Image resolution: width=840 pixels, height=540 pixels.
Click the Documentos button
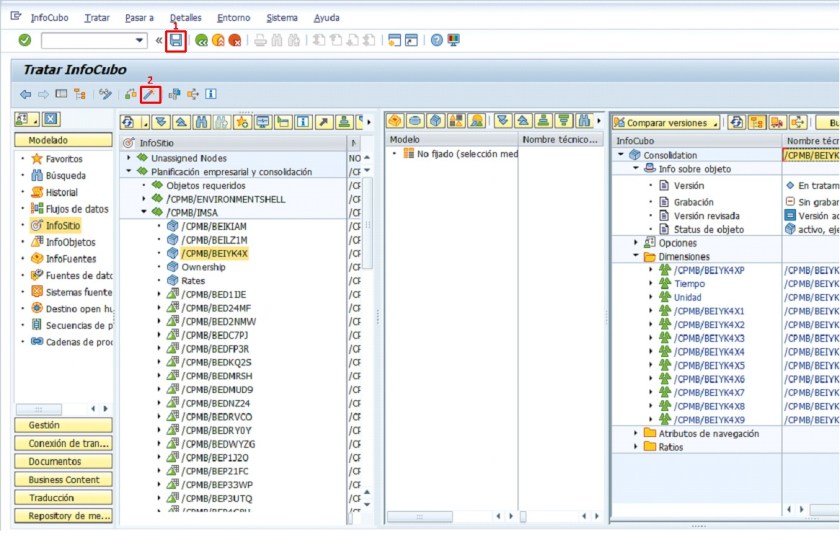[x=63, y=462]
